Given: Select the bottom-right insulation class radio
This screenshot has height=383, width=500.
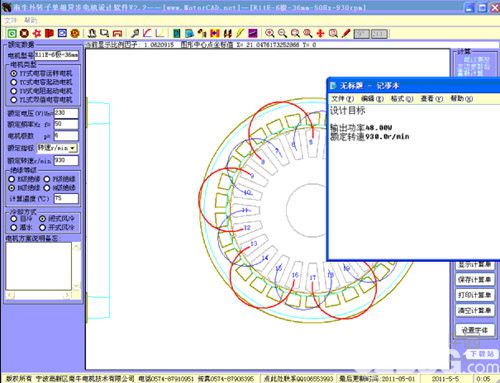Looking at the screenshot, I should point(47,188).
